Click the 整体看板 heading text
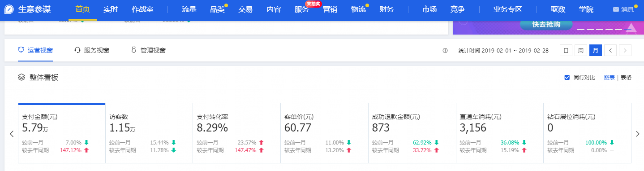This screenshot has height=171, width=644. (44, 78)
